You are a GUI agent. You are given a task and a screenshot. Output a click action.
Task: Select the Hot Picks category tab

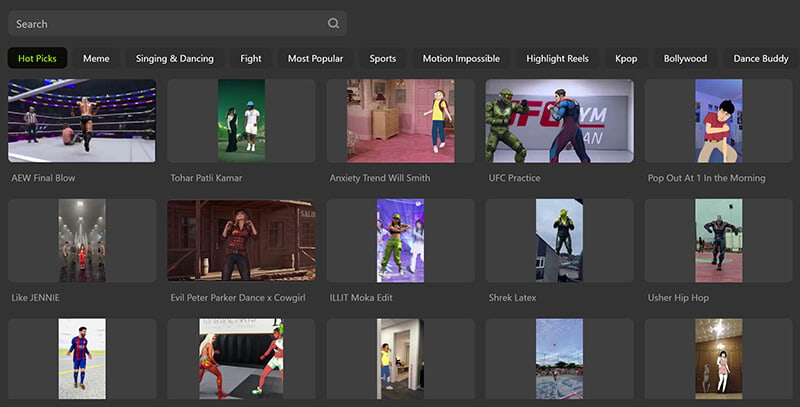pos(37,59)
